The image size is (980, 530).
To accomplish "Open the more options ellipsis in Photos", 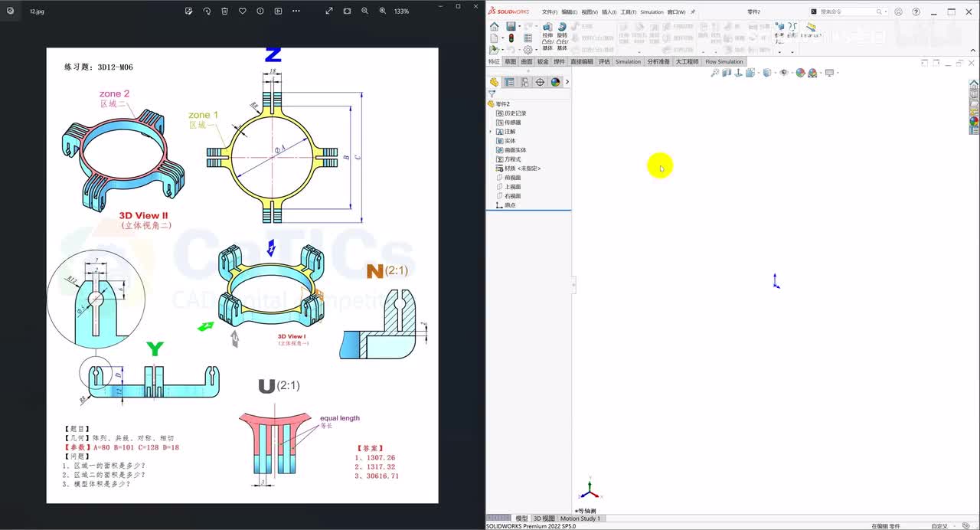I will [296, 11].
